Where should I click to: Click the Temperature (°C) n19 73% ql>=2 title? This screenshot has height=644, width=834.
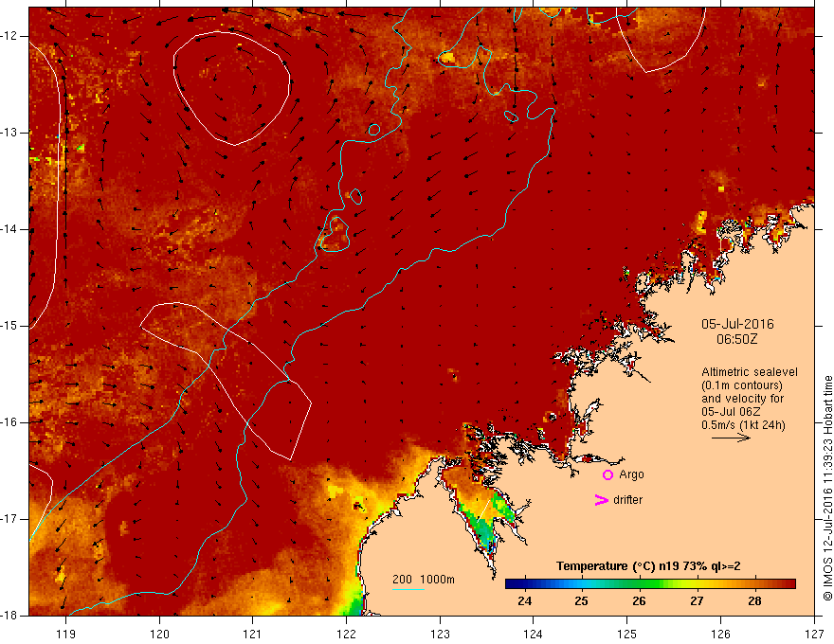pyautogui.click(x=648, y=566)
